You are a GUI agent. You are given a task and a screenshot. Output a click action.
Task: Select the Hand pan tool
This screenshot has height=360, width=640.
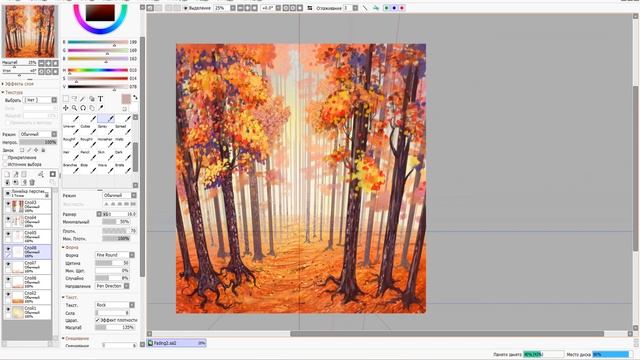(91, 108)
